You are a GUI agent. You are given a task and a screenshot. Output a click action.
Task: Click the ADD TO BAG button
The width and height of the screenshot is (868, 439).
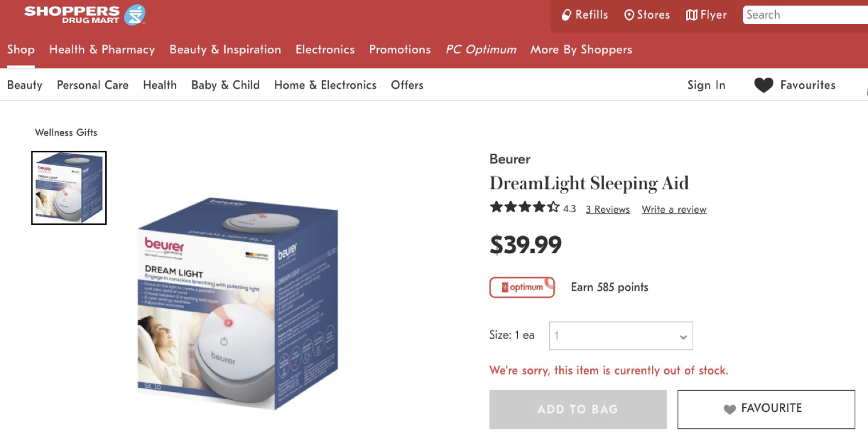[x=578, y=409]
